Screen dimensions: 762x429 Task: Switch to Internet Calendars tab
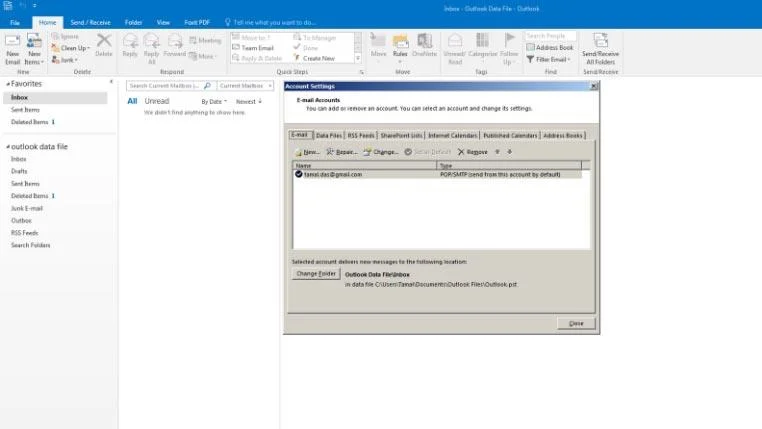tap(452, 136)
